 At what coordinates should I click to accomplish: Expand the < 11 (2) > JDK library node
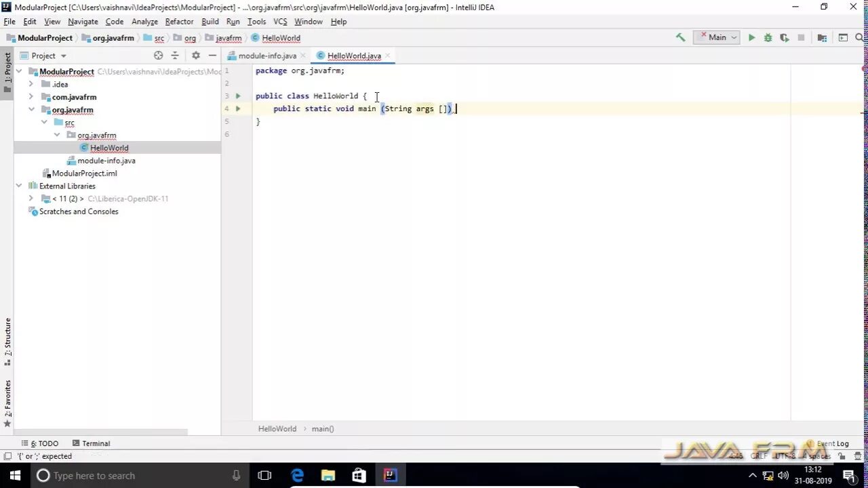[x=31, y=199]
